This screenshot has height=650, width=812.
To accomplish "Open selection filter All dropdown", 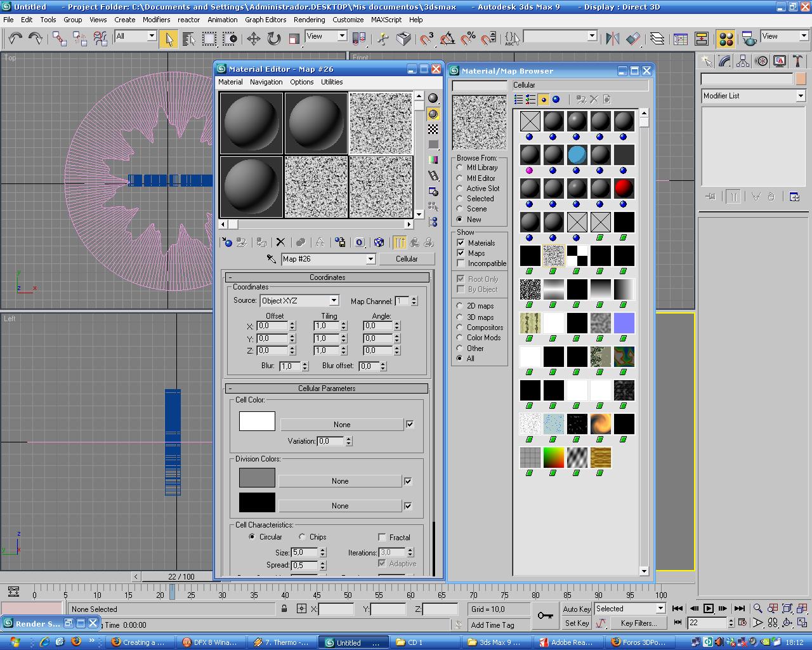I will tap(135, 36).
